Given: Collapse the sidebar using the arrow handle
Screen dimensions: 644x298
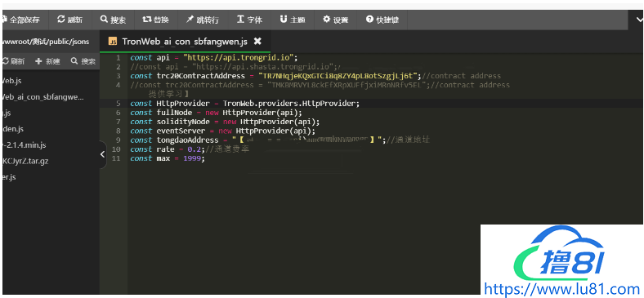Looking at the screenshot, I should [103, 154].
